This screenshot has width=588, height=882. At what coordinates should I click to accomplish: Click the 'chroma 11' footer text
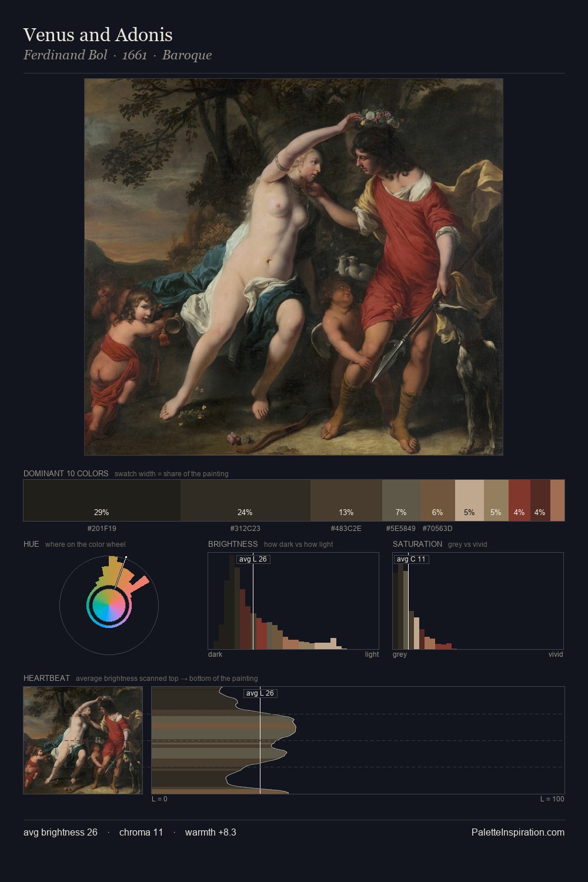pyautogui.click(x=141, y=832)
